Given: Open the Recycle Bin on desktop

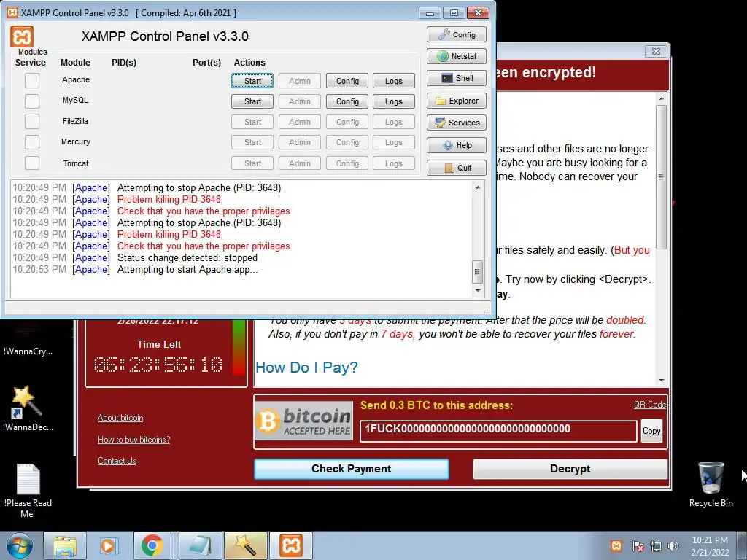Looking at the screenshot, I should click(711, 484).
